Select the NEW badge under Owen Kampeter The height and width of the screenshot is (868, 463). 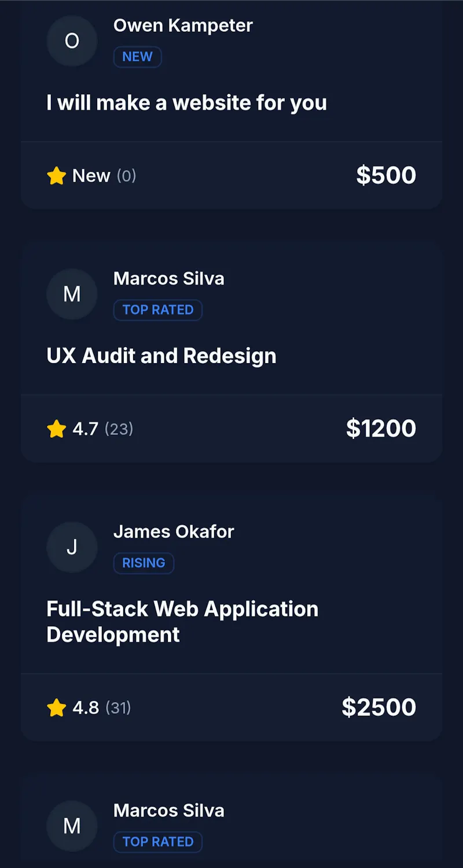(x=137, y=57)
